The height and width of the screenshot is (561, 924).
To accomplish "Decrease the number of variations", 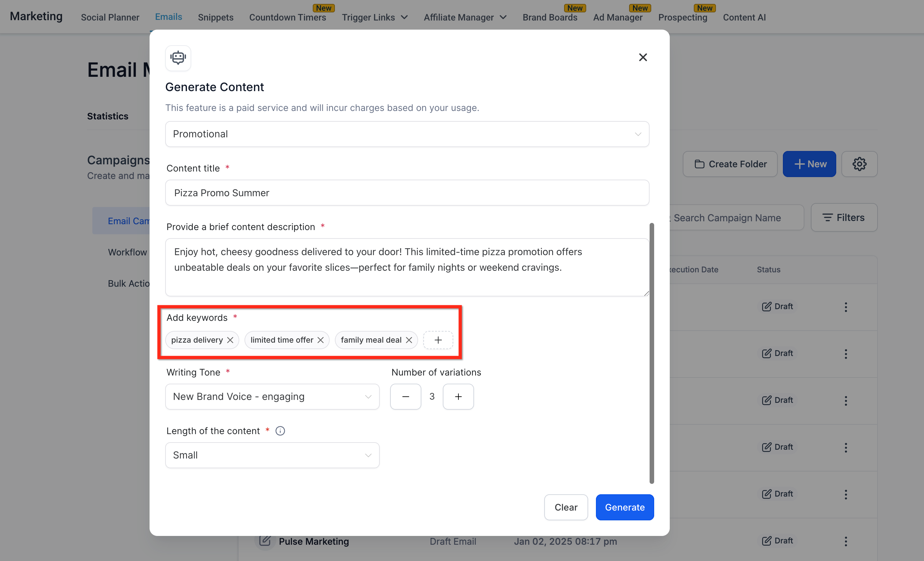I will (x=405, y=397).
